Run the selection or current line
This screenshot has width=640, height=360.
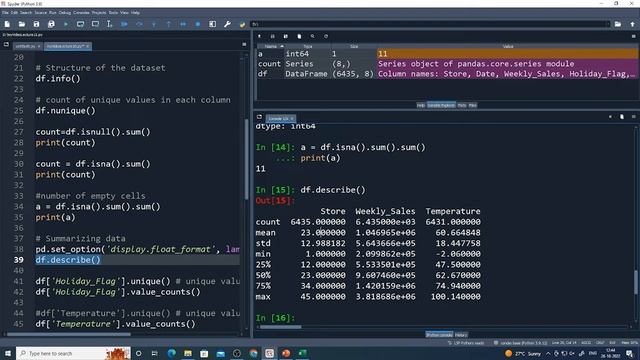(109, 24)
